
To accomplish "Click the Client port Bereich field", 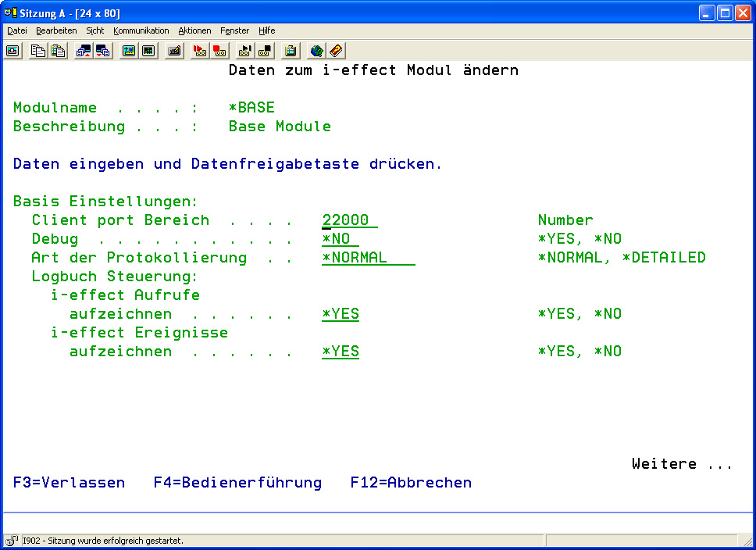I will click(349, 220).
